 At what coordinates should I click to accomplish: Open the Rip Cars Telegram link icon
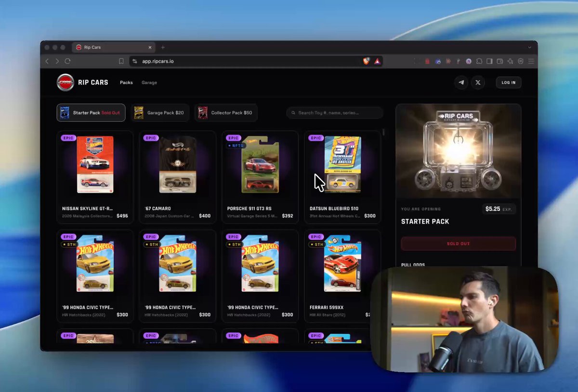pos(461,82)
